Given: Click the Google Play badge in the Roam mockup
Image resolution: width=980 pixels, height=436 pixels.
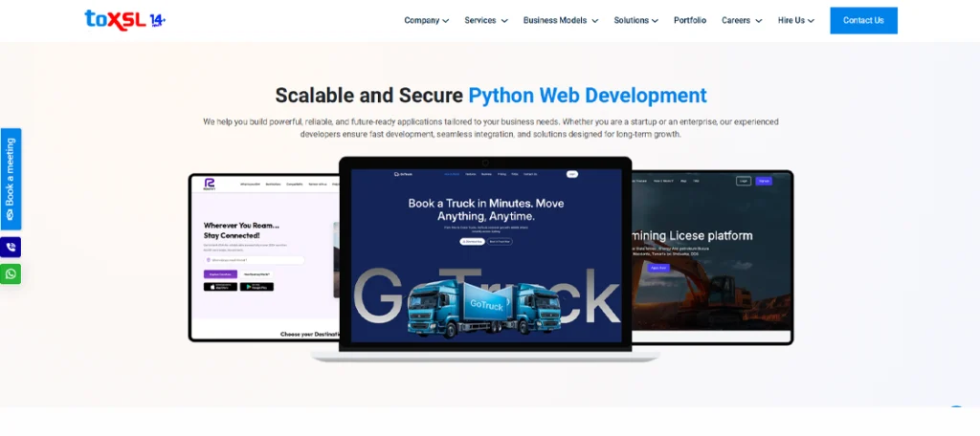Looking at the screenshot, I should pos(257,287).
